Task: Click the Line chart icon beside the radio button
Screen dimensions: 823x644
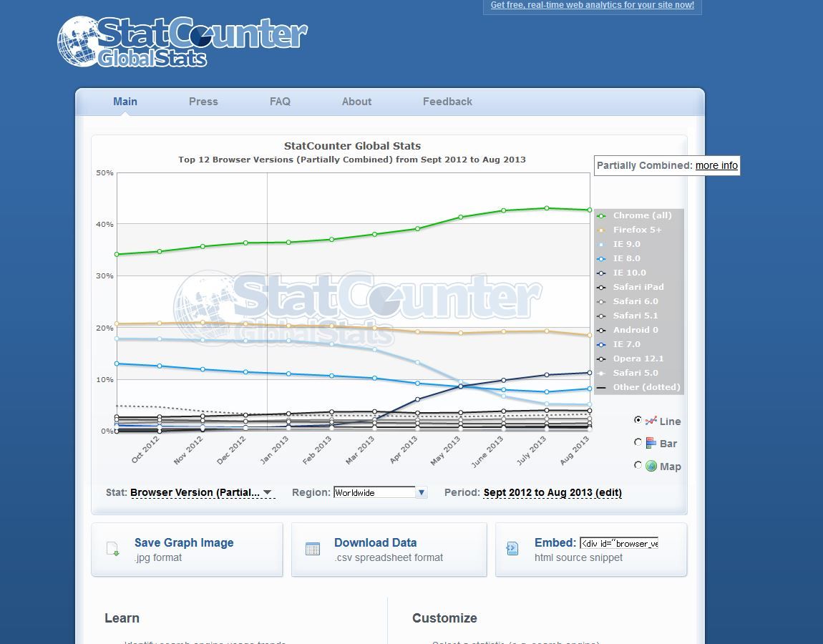Action: point(653,421)
